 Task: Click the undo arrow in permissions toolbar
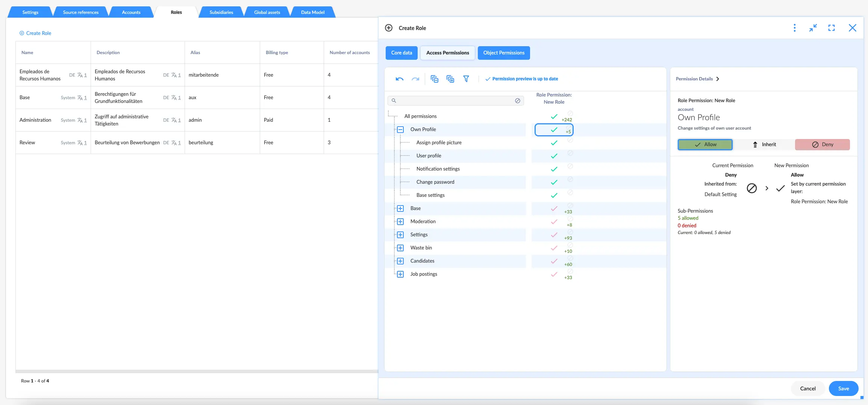(399, 79)
